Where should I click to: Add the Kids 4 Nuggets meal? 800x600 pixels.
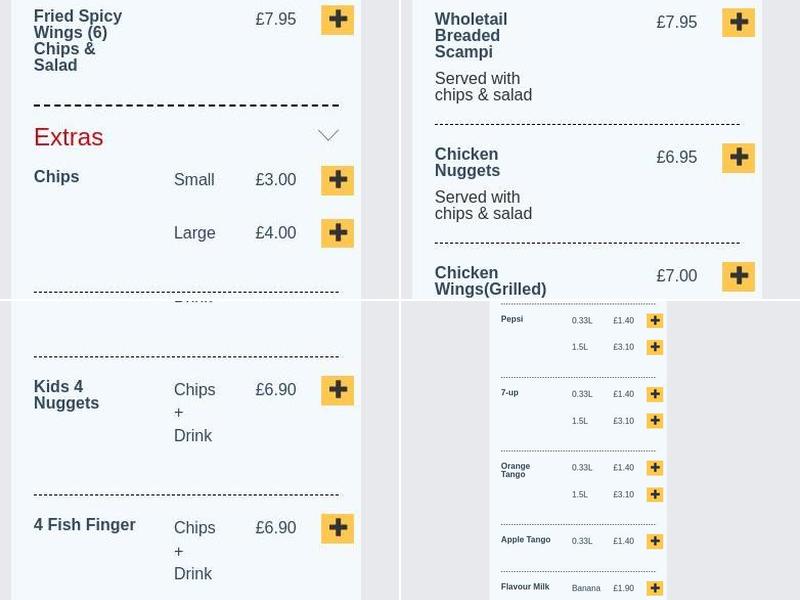click(337, 391)
